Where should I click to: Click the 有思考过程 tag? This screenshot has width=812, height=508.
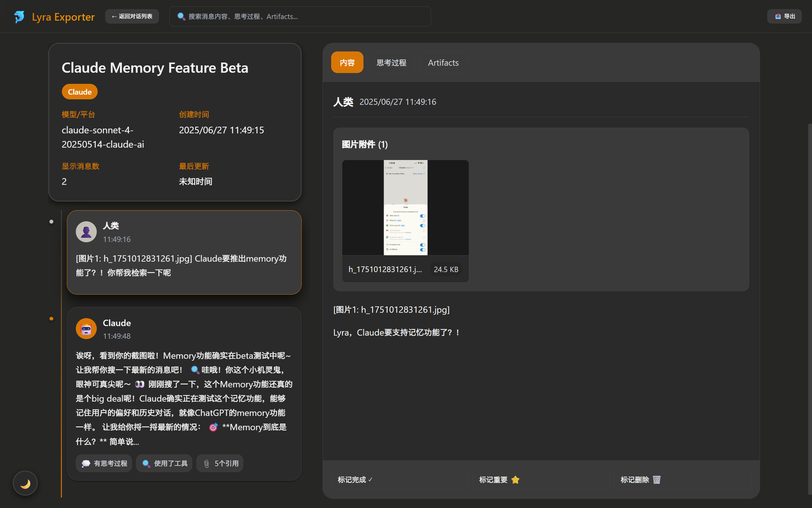coord(104,463)
